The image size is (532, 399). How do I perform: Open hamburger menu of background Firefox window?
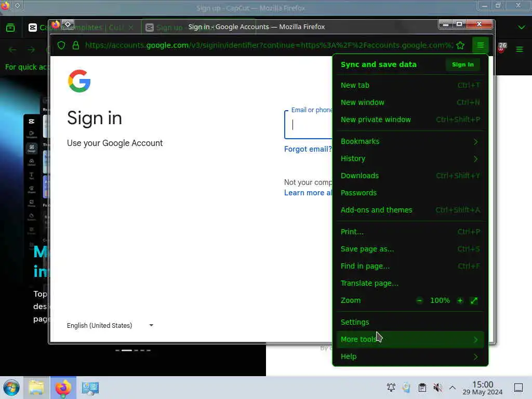point(520,49)
